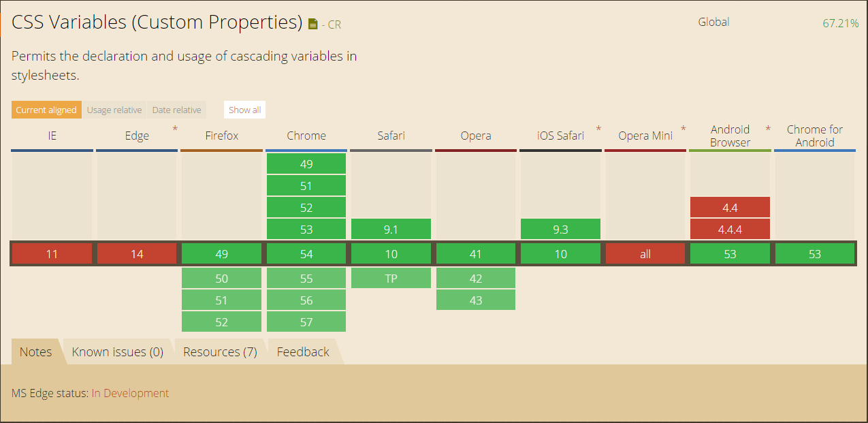The width and height of the screenshot is (868, 423).
Task: Open the Notes tab
Action: click(35, 351)
